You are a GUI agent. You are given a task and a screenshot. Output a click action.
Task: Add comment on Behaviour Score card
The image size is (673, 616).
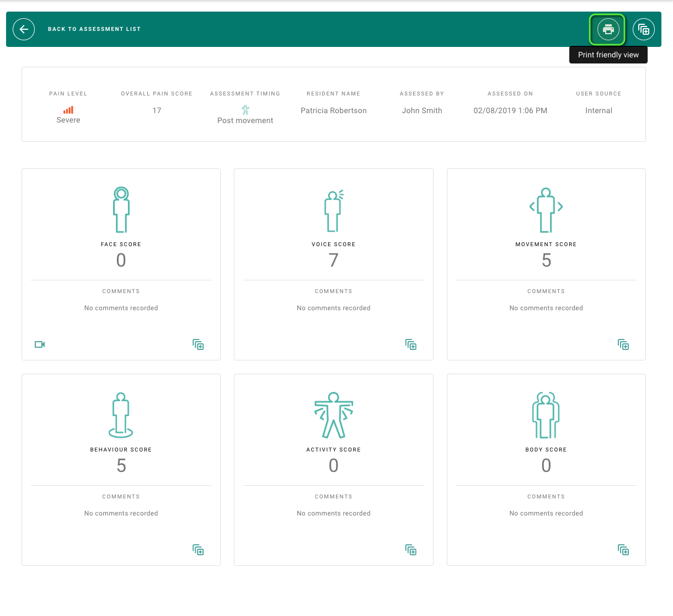(x=198, y=550)
